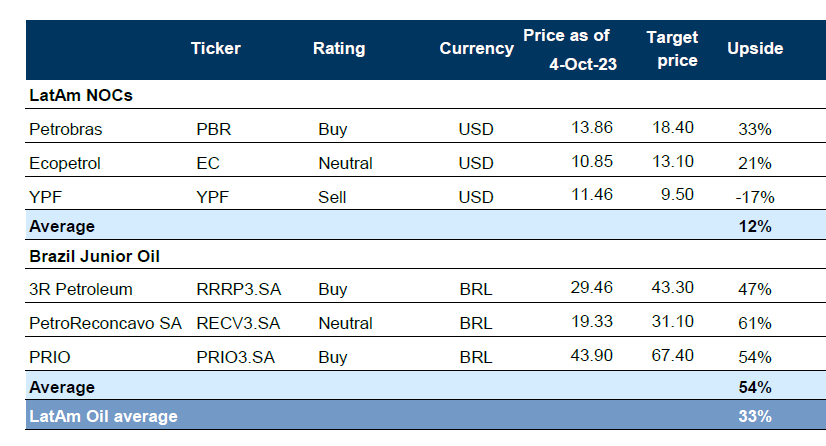Click the Price as of 4-Oct-23 header
The width and height of the screenshot is (826, 446).
click(x=566, y=48)
